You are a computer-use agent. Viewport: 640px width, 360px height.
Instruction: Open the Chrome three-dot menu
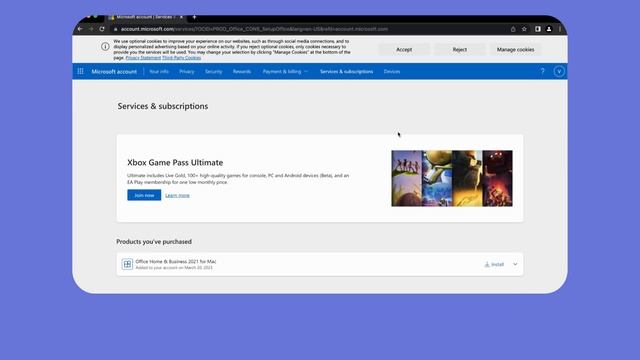560,29
